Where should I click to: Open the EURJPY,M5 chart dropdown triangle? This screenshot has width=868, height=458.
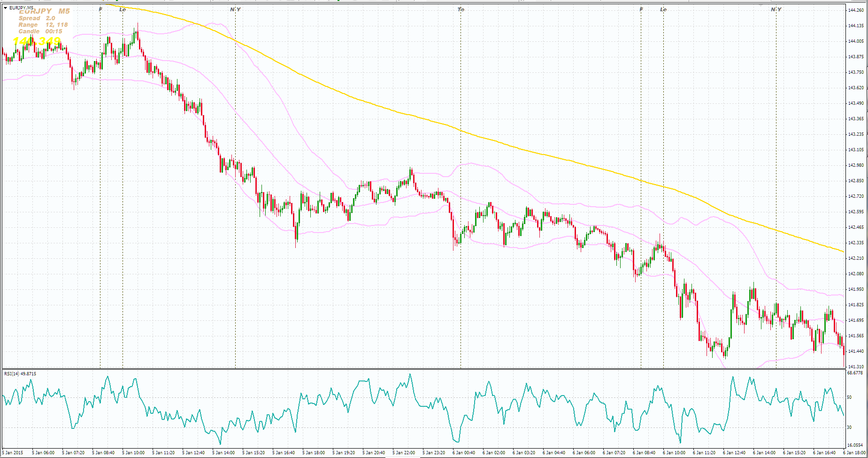coord(6,8)
